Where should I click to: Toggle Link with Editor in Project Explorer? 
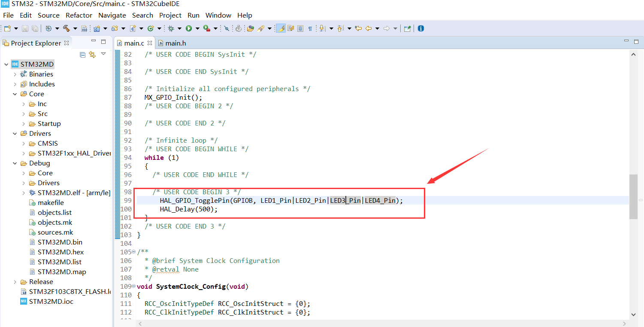click(x=92, y=55)
